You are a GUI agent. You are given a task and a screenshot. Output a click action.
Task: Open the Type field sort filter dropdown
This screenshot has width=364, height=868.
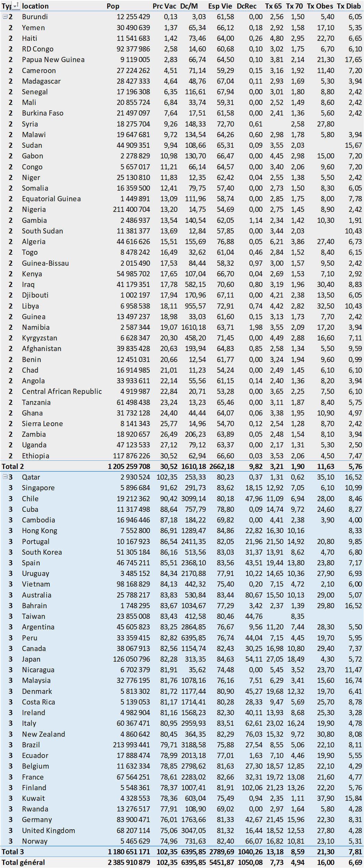[x=16, y=5]
